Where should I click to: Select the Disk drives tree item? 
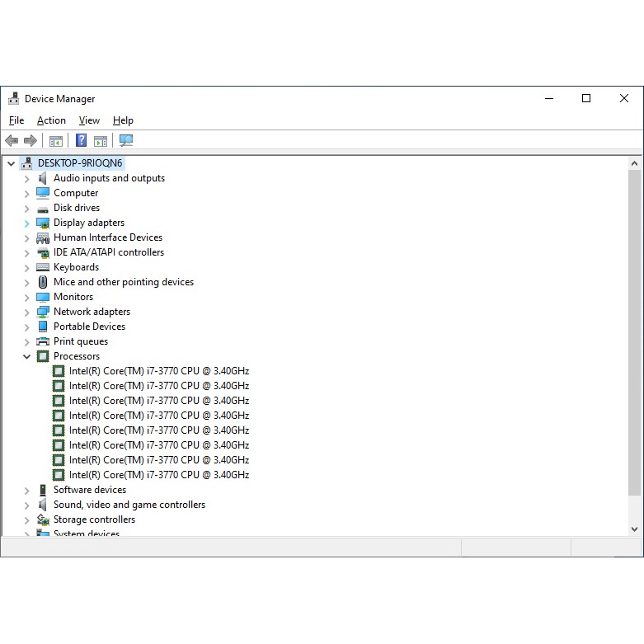click(77, 208)
